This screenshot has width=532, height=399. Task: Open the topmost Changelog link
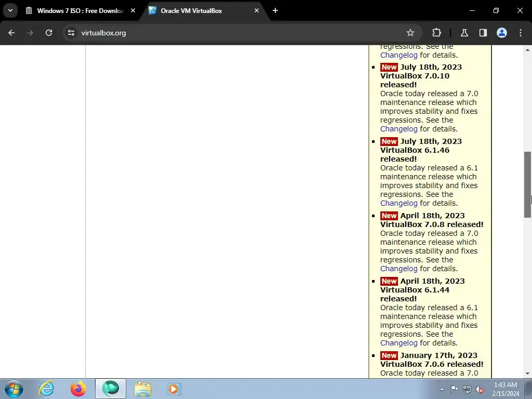pyautogui.click(x=398, y=55)
